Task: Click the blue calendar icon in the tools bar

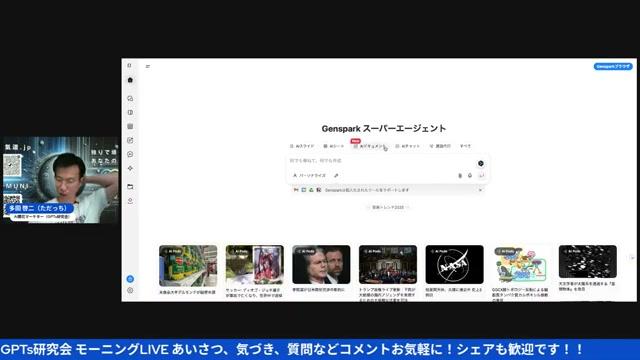Action: [x=304, y=190]
